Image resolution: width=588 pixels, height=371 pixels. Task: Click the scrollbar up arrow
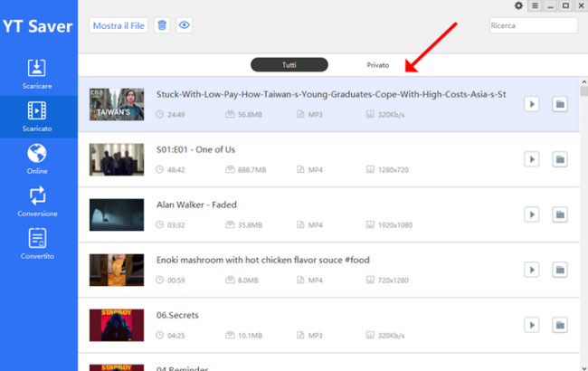pyautogui.click(x=583, y=81)
